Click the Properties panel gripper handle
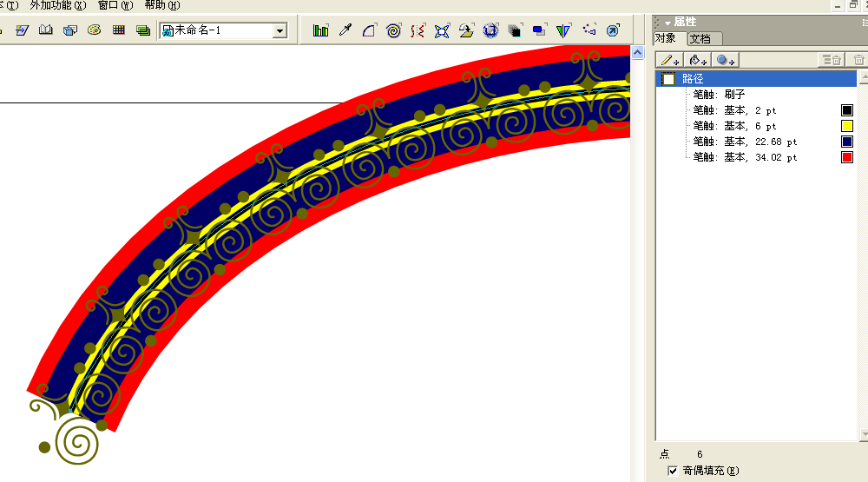The width and height of the screenshot is (868, 482). coord(657,23)
